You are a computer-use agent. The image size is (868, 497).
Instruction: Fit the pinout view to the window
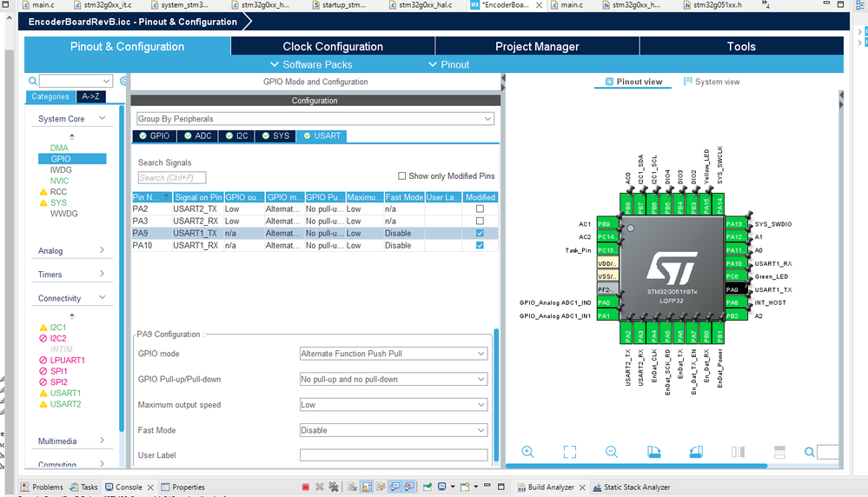[570, 452]
